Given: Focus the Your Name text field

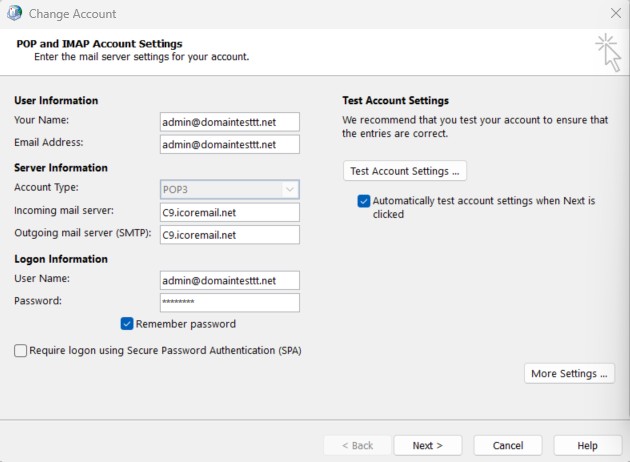Looking at the screenshot, I should 230,121.
